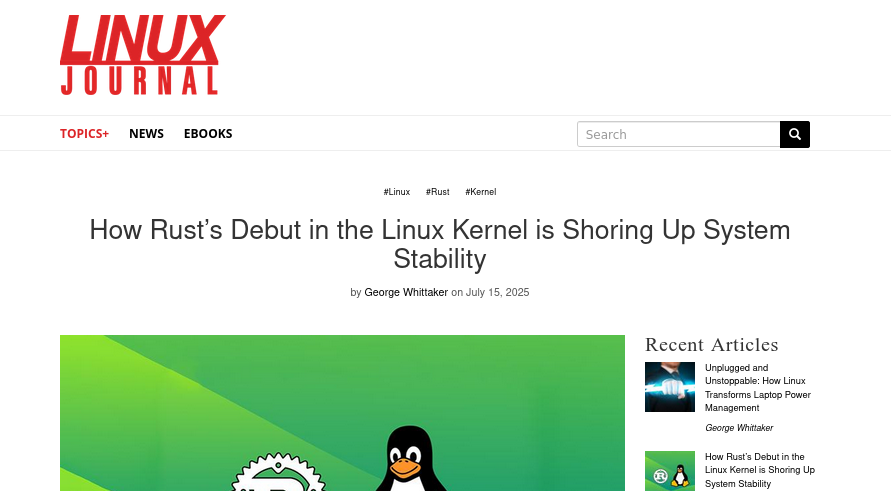The height and width of the screenshot is (491, 891).
Task: Open the Unplugged and Unstoppable thumbnail image
Action: click(670, 387)
